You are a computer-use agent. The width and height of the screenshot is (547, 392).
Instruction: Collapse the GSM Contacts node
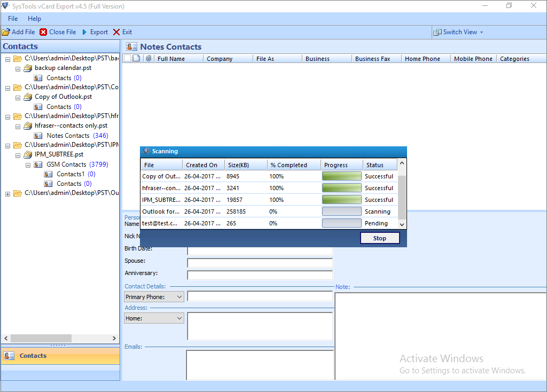pos(28,166)
